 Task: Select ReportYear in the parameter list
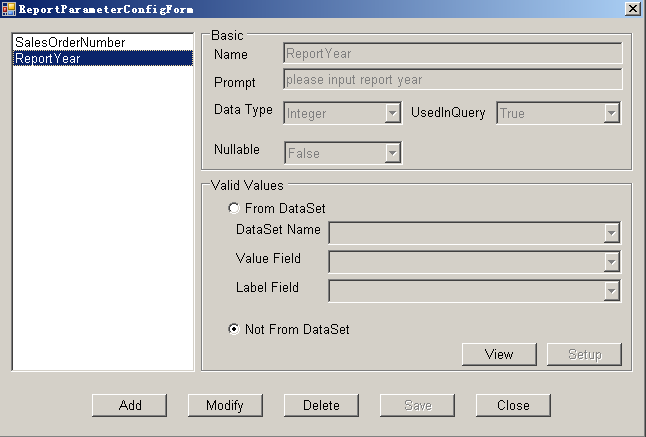pos(103,58)
